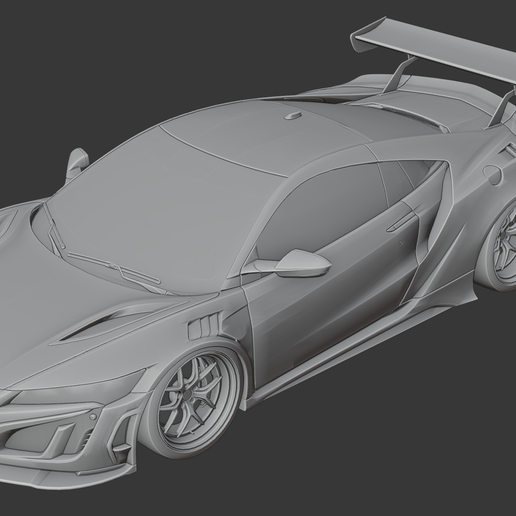Select the car's large rear wing

pos(433,50)
